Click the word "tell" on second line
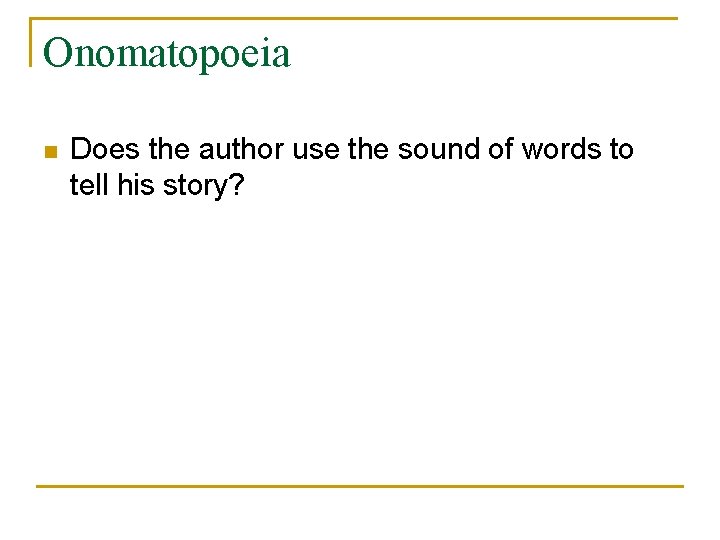This screenshot has width=720, height=540. point(87,185)
